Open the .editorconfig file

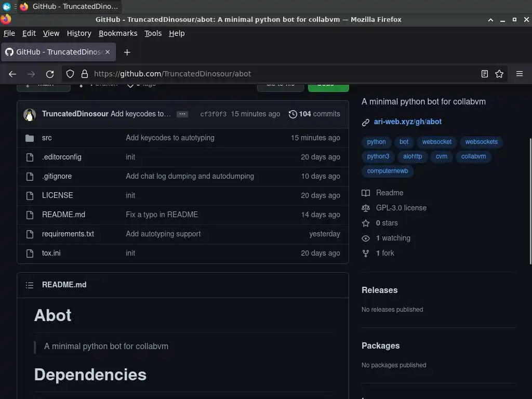[62, 157]
